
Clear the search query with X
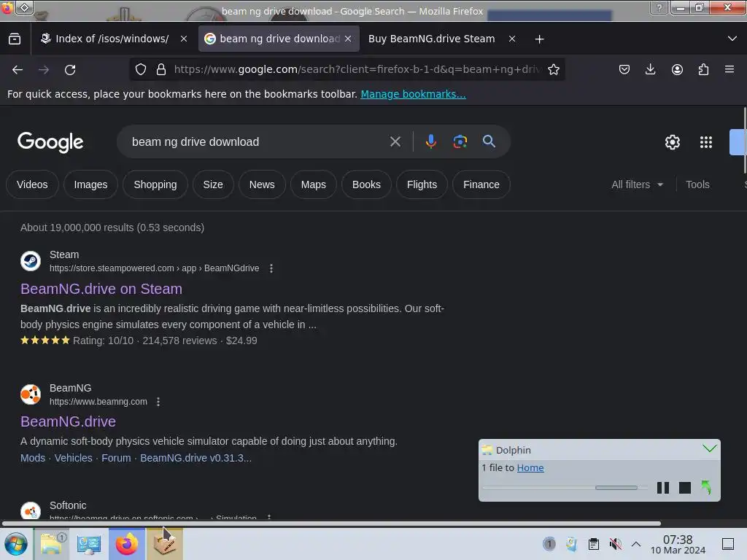(x=395, y=141)
